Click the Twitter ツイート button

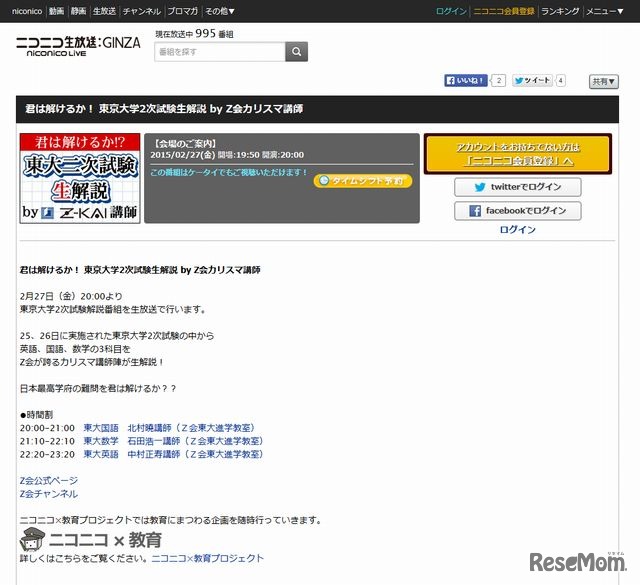(x=532, y=80)
